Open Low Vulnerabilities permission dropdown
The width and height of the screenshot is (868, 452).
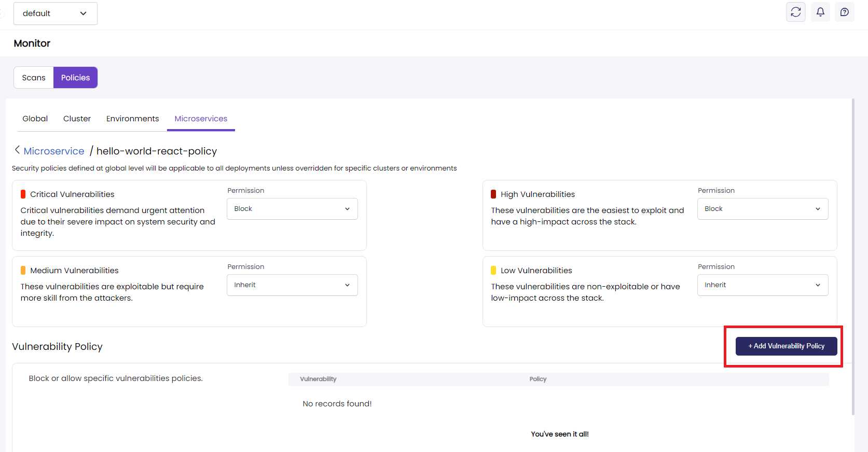pos(762,285)
